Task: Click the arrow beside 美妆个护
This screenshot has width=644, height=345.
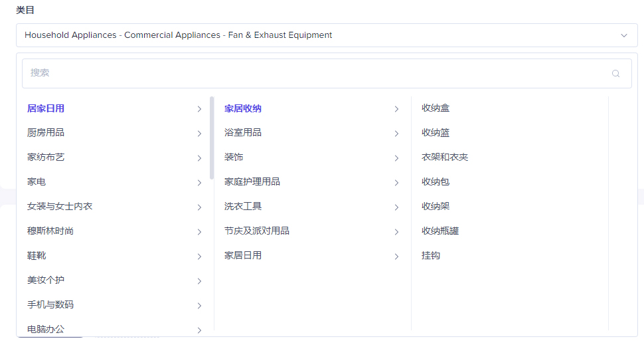Action: (199, 281)
